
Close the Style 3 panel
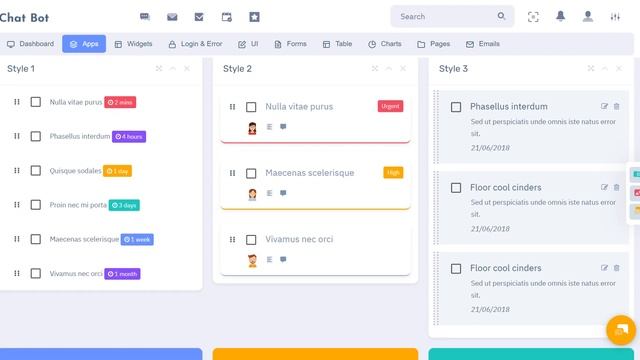[619, 68]
